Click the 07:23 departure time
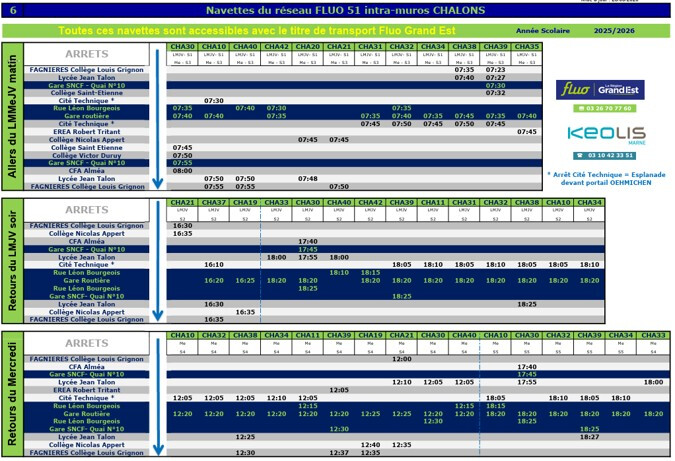Screen dimensions: 675x461 point(495,70)
